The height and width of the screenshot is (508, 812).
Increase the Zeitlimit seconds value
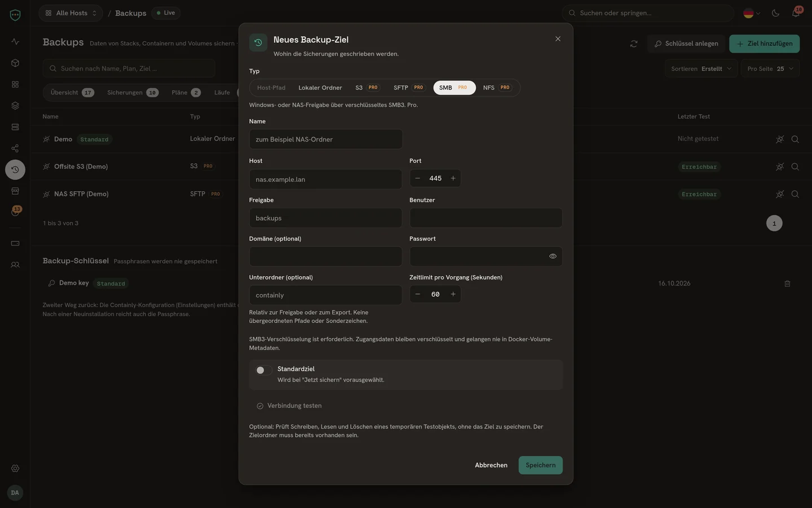(x=453, y=294)
